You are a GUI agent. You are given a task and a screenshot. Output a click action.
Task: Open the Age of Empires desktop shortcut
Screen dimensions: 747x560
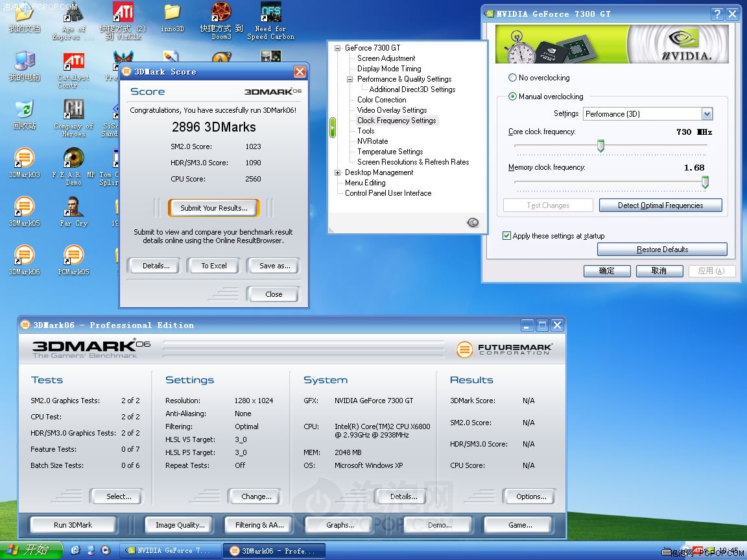tap(73, 21)
